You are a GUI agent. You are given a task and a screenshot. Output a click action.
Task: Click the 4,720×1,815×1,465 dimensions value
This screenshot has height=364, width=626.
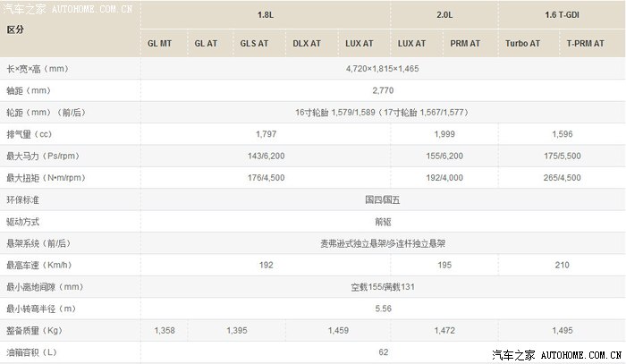pyautogui.click(x=383, y=68)
